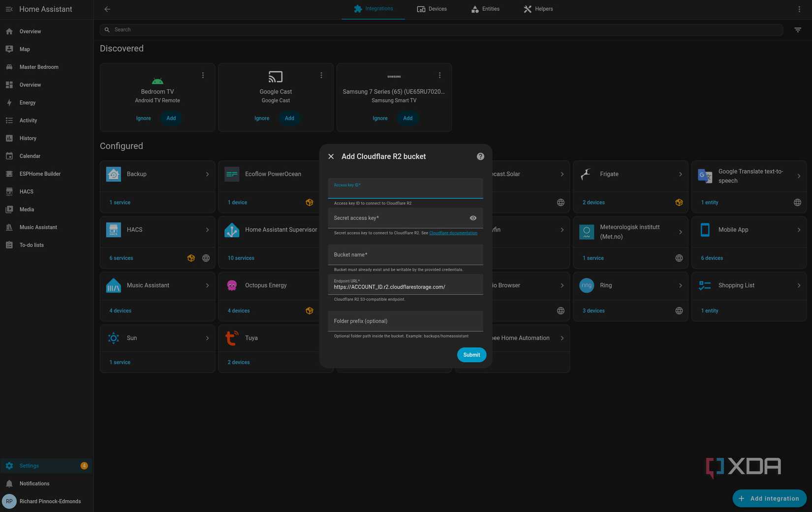View HACS 6 services link
This screenshot has width=812, height=512.
click(x=121, y=258)
